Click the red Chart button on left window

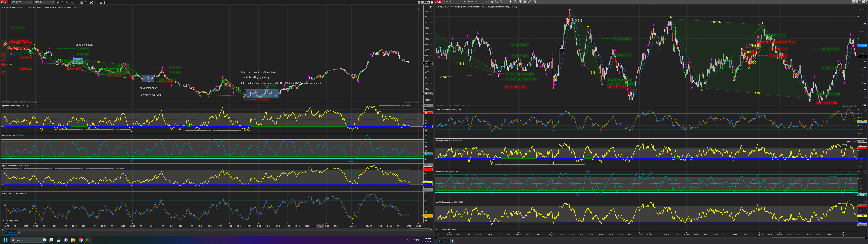(4, 2)
